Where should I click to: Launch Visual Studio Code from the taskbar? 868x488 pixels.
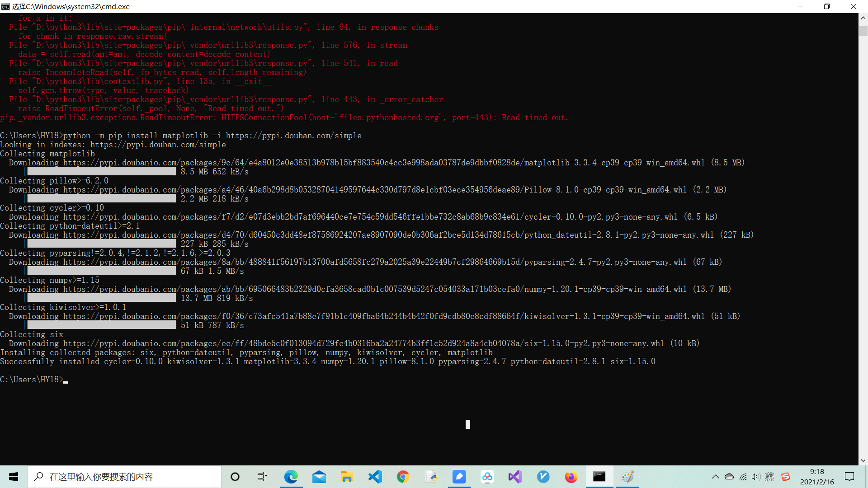point(375,477)
